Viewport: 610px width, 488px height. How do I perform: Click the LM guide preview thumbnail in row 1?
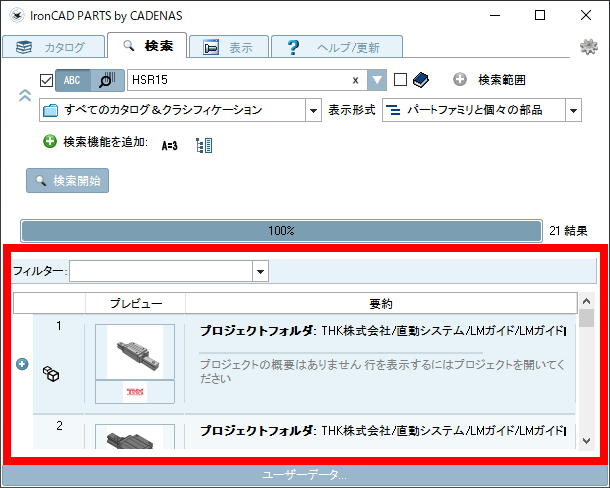click(x=135, y=352)
